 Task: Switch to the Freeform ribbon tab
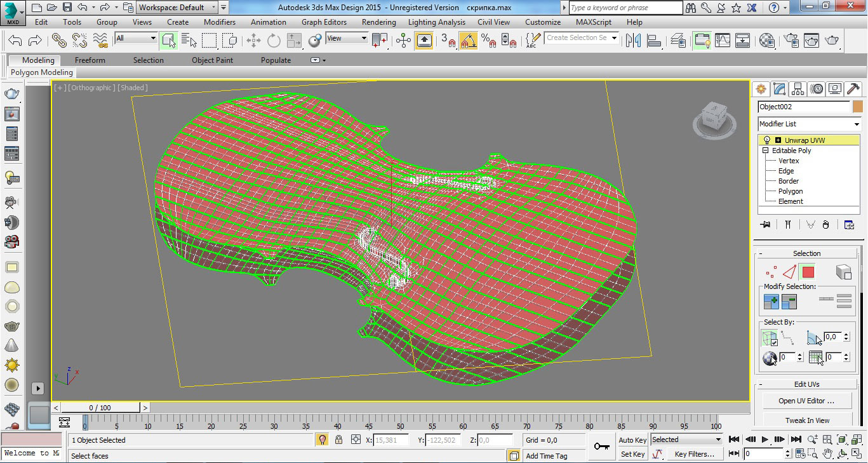tap(90, 60)
